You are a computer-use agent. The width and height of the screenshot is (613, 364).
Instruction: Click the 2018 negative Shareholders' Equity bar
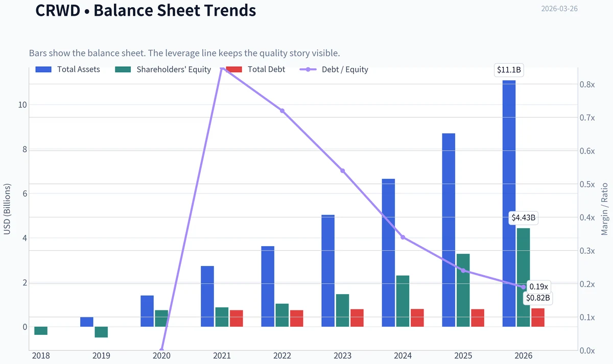pyautogui.click(x=41, y=331)
